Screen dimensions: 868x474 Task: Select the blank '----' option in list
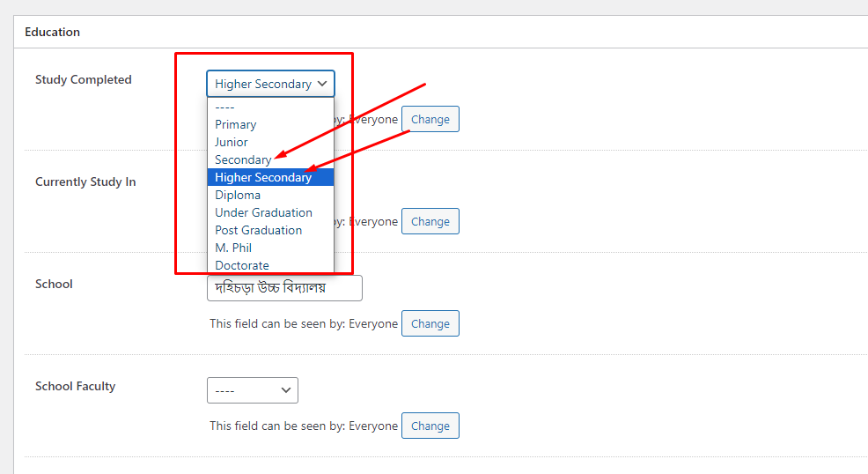click(x=225, y=107)
